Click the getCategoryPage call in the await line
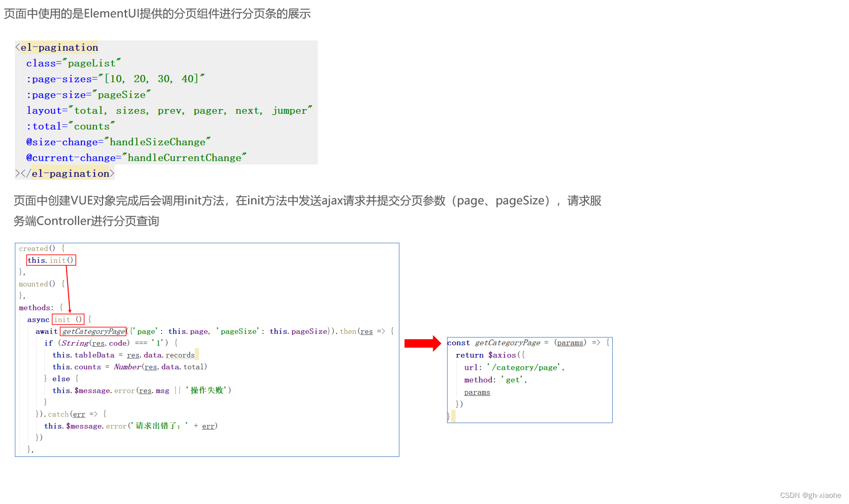The height and width of the screenshot is (504, 849). [93, 331]
